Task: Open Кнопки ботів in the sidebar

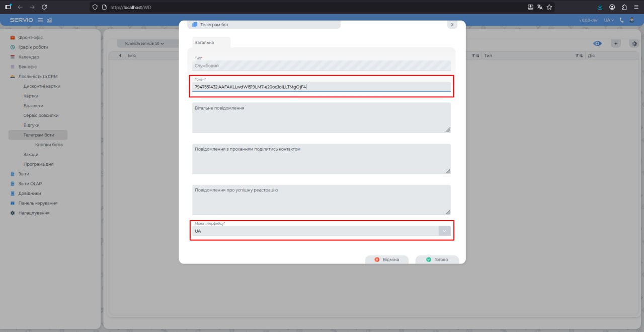Action: coord(49,145)
